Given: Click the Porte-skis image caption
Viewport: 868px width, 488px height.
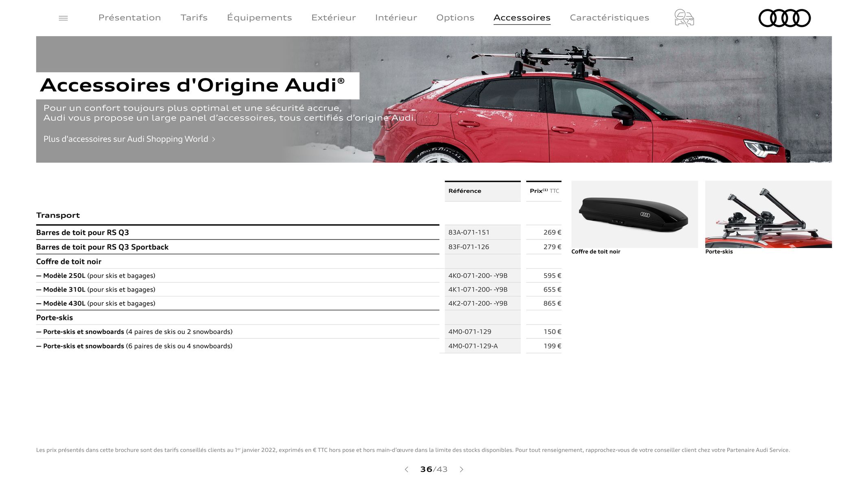Looking at the screenshot, I should click(719, 252).
